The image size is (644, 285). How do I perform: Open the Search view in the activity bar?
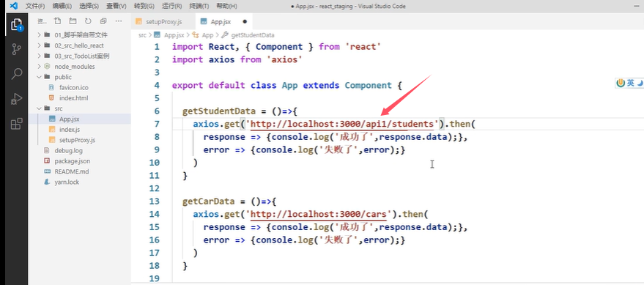(x=16, y=74)
